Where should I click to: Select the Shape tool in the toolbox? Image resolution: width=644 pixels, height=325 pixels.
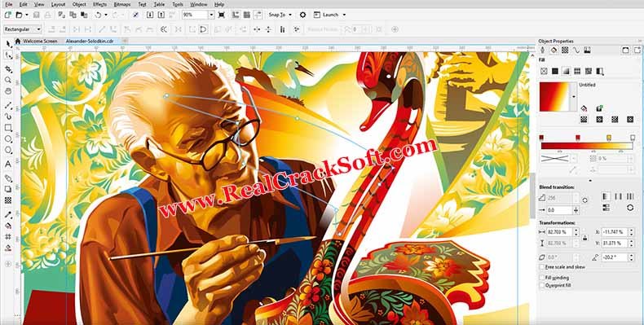point(9,55)
